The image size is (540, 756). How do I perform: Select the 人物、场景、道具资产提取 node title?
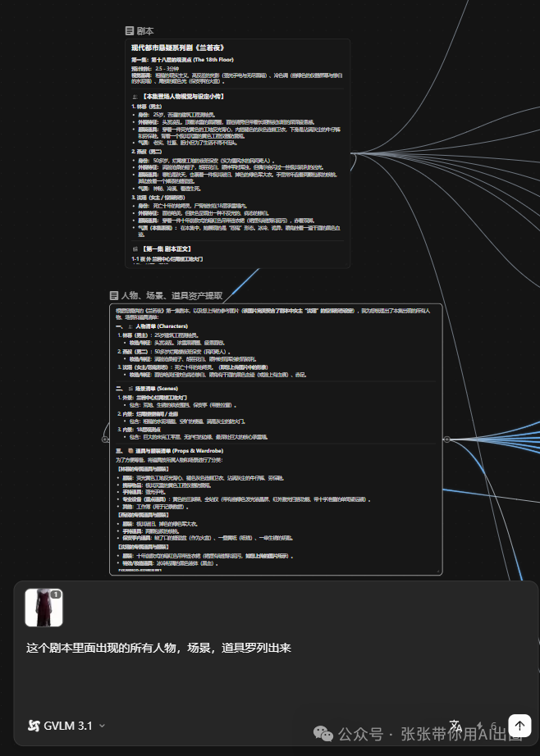[x=172, y=295]
